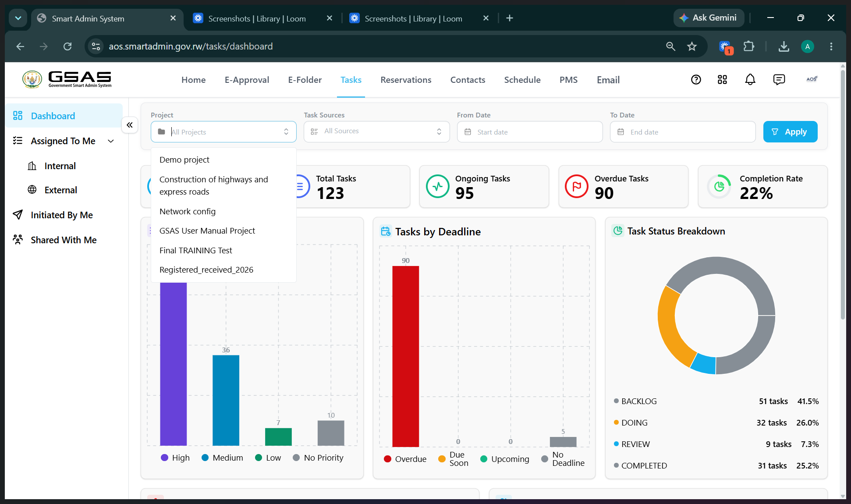This screenshot has height=504, width=851.
Task: Click the red Overdue bar in chart
Action: [x=406, y=356]
